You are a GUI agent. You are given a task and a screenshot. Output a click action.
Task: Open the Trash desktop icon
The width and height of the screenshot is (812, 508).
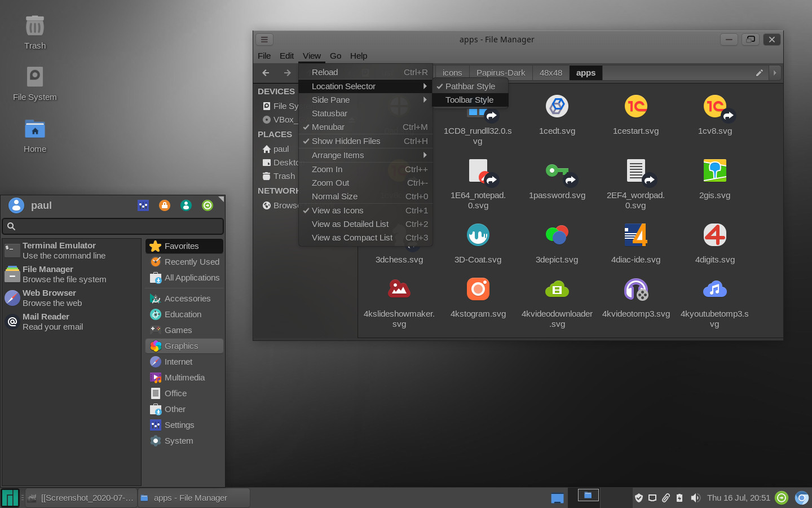[35, 26]
